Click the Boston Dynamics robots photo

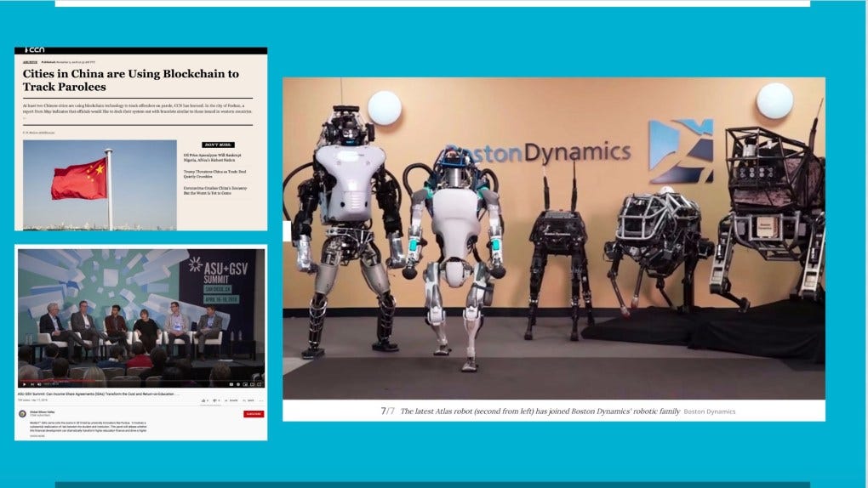tap(554, 238)
